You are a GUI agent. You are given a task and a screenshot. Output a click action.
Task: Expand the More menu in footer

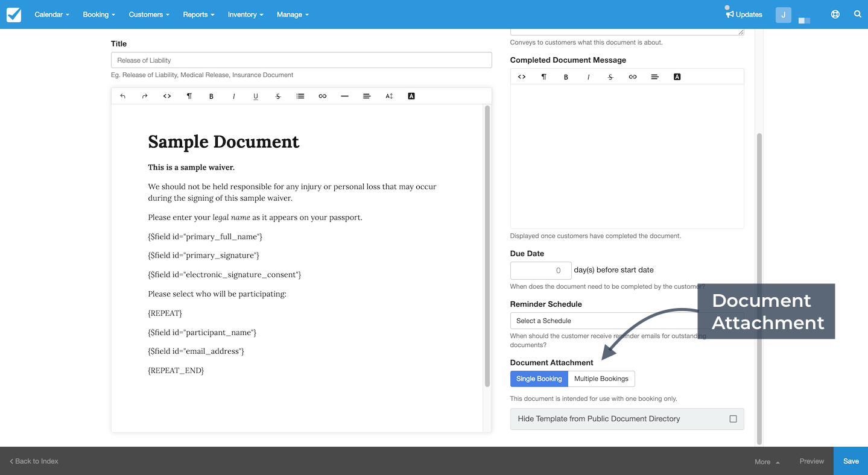click(767, 462)
